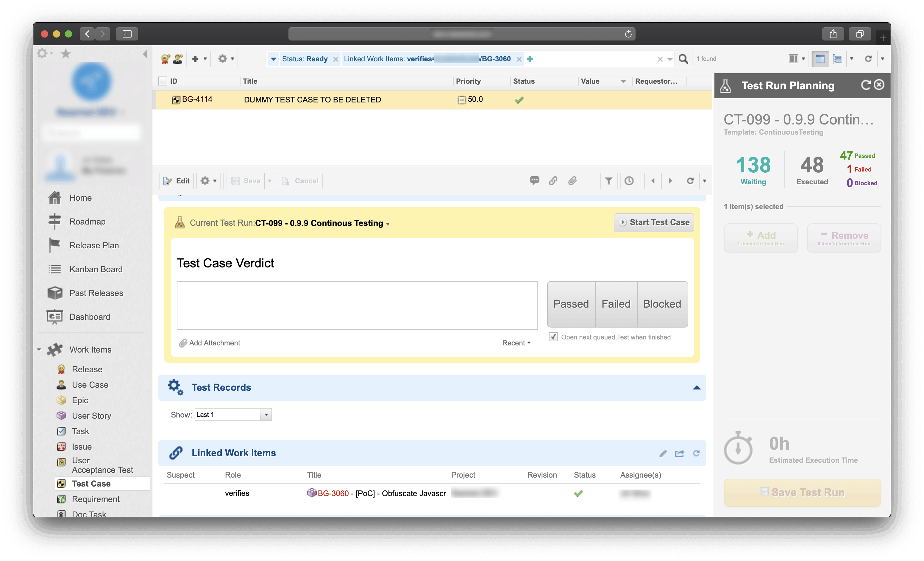Viewport: 924px width, 561px height.
Task: Open the table actions gear dropdown
Action: pyautogui.click(x=226, y=59)
